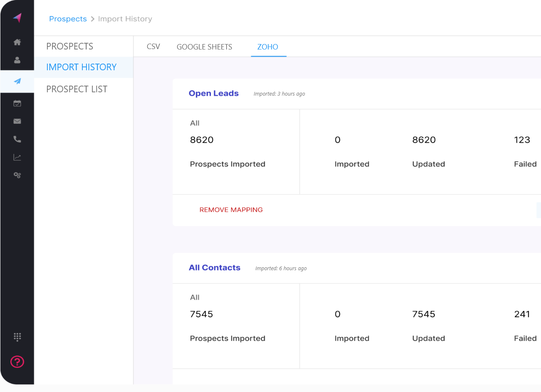The height and width of the screenshot is (392, 541).
Task: Click the 0 Imported count in All Contacts
Action: pyautogui.click(x=338, y=314)
